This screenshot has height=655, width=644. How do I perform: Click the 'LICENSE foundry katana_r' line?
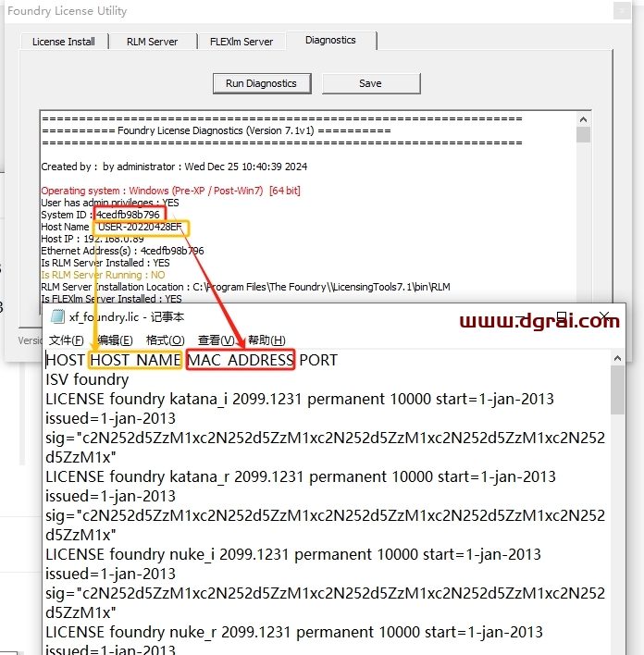point(301,477)
